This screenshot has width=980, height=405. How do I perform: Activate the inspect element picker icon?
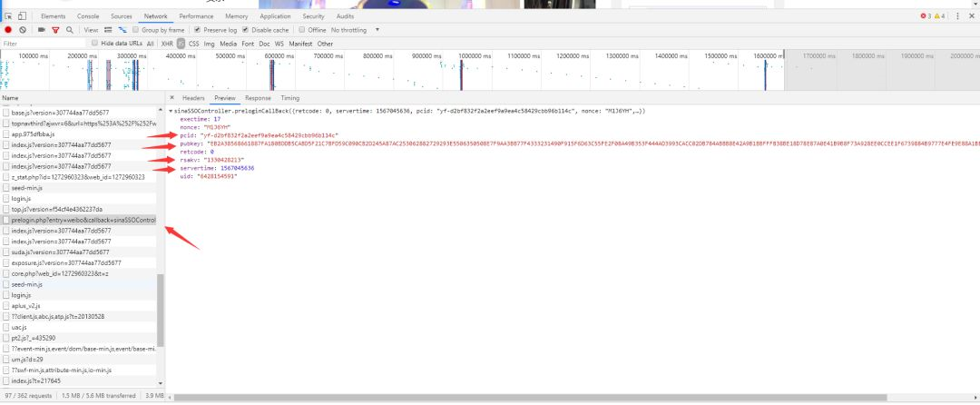click(x=9, y=16)
